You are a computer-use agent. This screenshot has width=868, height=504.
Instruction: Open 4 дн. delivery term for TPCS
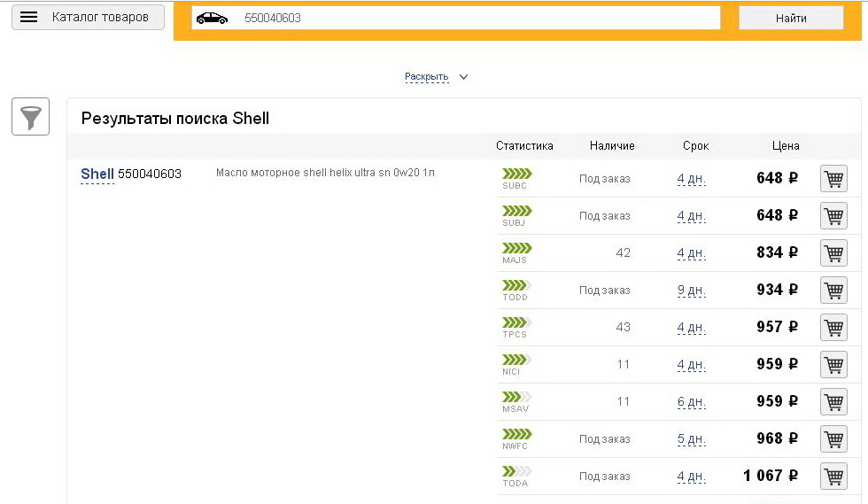coord(691,328)
